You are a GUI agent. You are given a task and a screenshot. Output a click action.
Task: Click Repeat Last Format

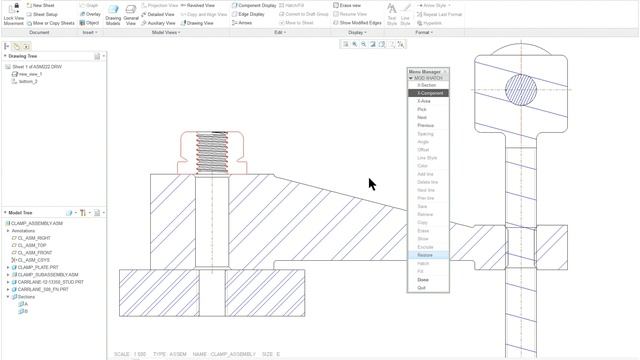coord(439,14)
